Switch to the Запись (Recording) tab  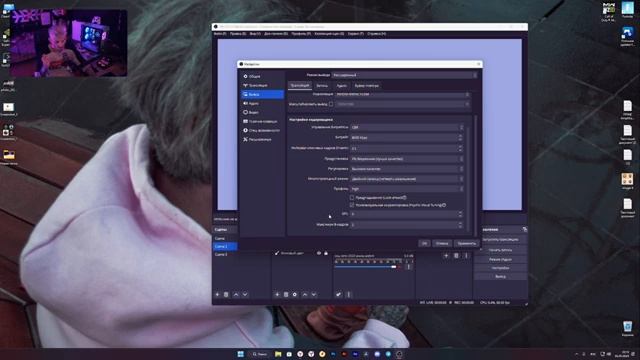(x=322, y=86)
